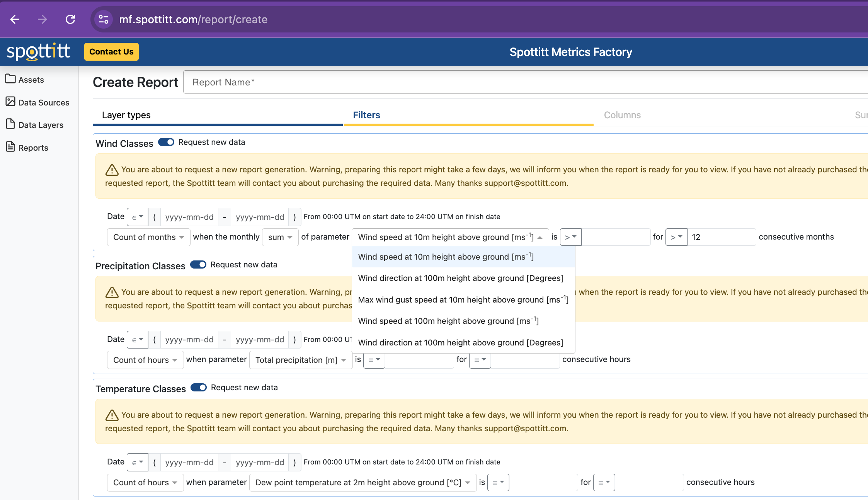
Task: Disable Precipitation Classes request new data toggle
Action: (198, 265)
